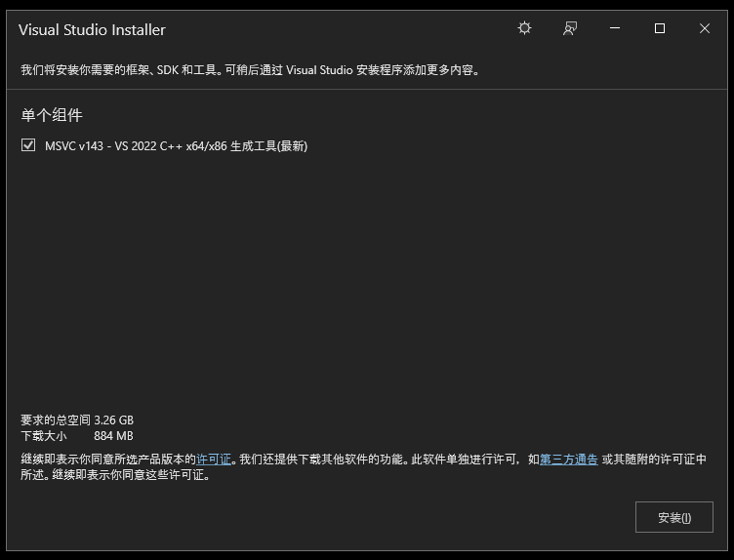734x560 pixels.
Task: Open the send feedback icon
Action: coord(570,29)
